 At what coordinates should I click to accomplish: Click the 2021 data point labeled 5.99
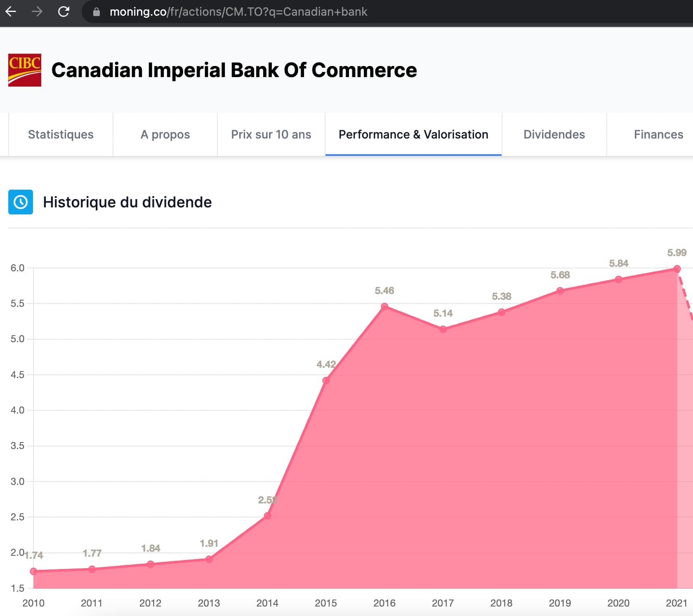click(x=677, y=269)
